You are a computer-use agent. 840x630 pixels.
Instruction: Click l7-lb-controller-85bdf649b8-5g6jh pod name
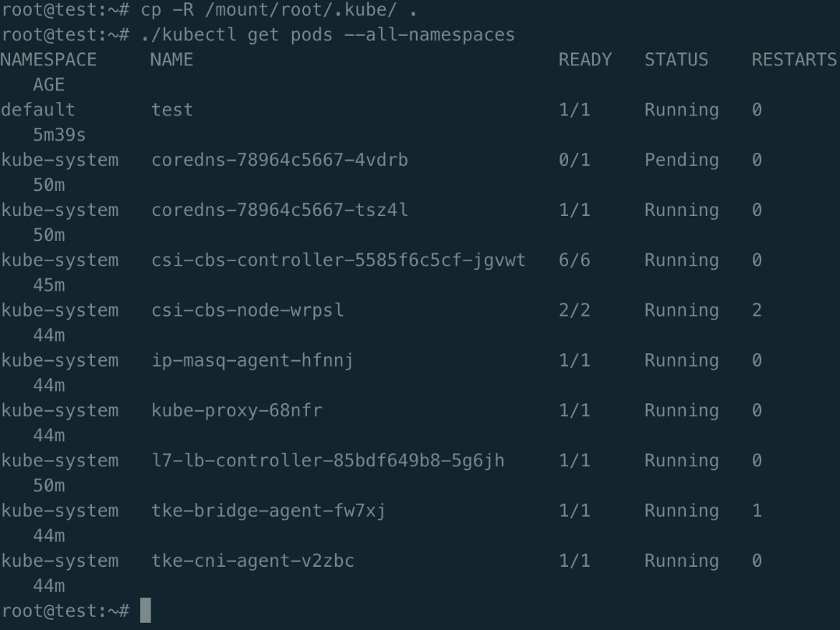[x=328, y=461]
